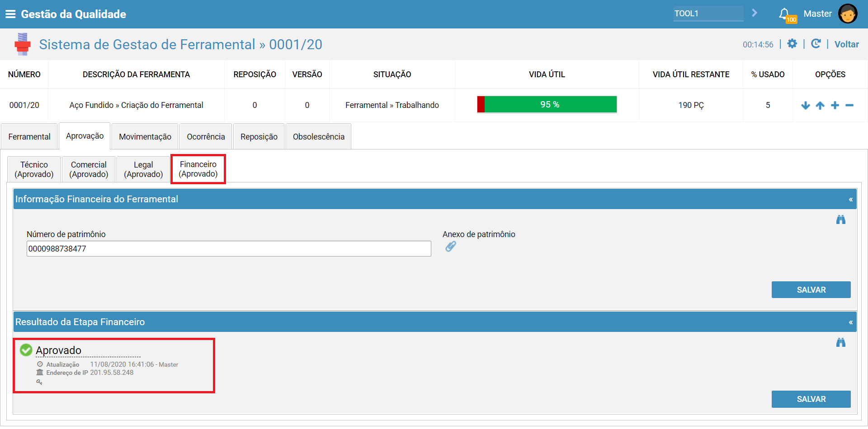Viewport: 868px width, 429px height.
Task: Open the Obsolescência tab
Action: coord(319,136)
